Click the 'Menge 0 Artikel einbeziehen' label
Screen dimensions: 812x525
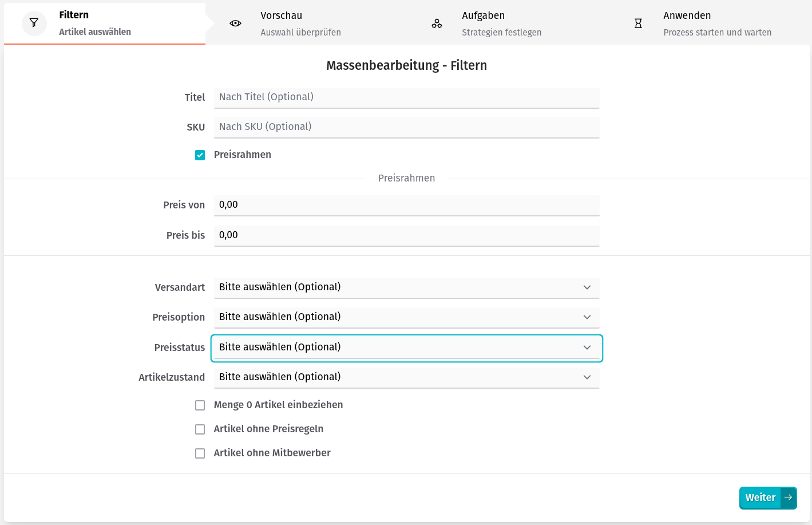tap(278, 405)
